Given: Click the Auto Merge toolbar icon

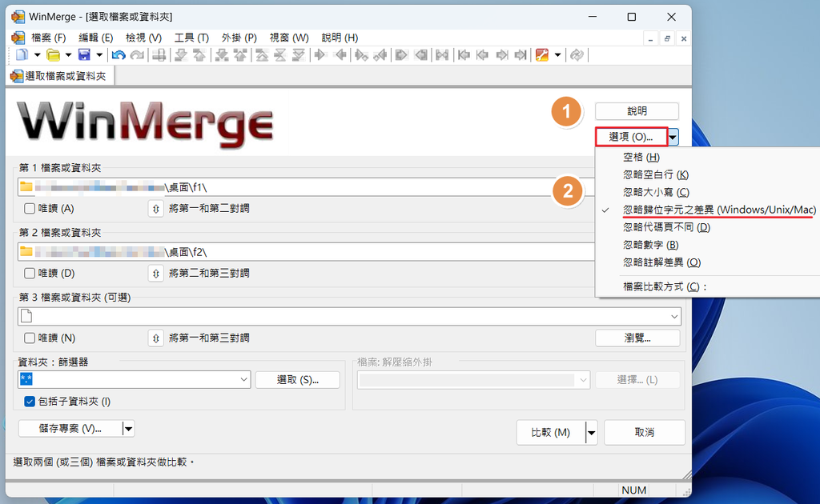Looking at the screenshot, I should pyautogui.click(x=442, y=55).
